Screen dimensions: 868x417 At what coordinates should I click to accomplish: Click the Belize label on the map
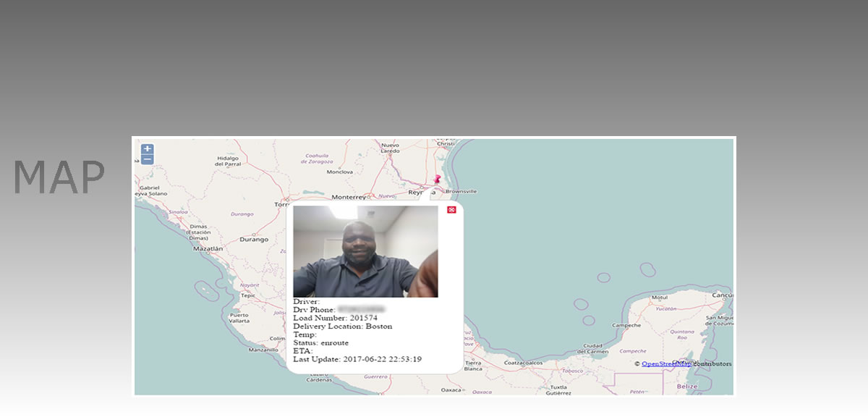point(687,387)
